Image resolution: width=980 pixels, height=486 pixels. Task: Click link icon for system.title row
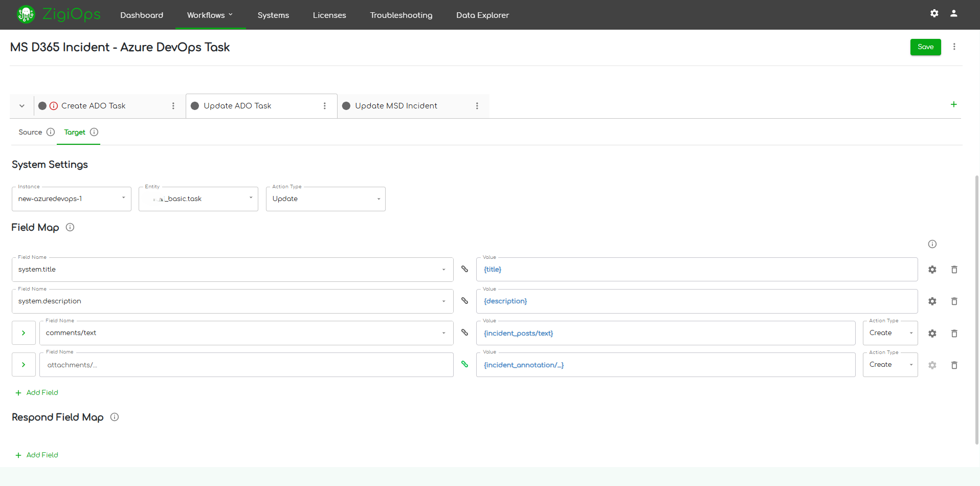464,269
